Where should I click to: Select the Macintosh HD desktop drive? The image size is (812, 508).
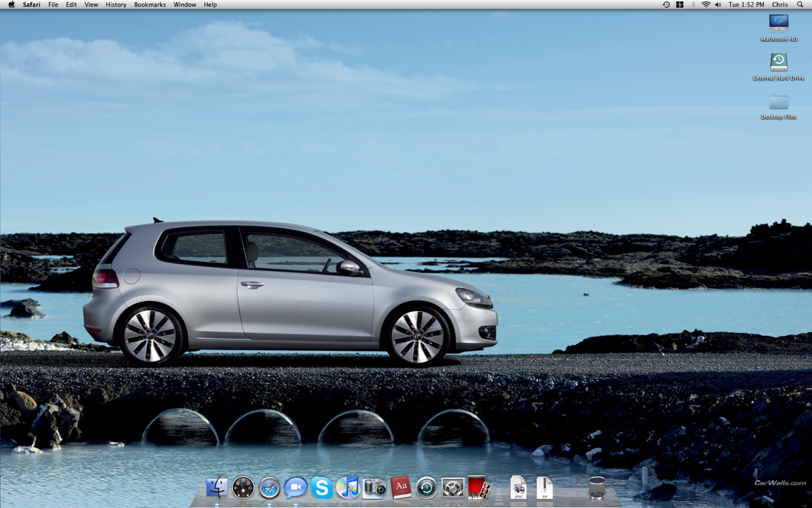tap(778, 24)
